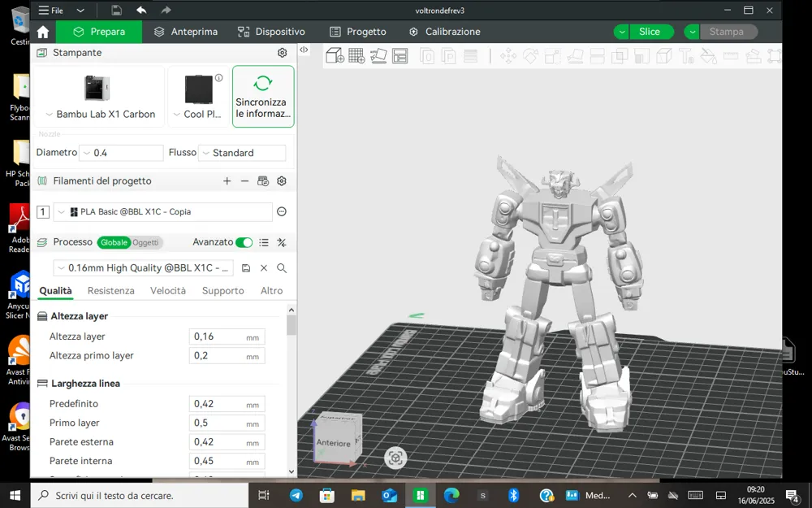Click the plate type info icon
Screen dimensions: 812x508
[x=219, y=78]
